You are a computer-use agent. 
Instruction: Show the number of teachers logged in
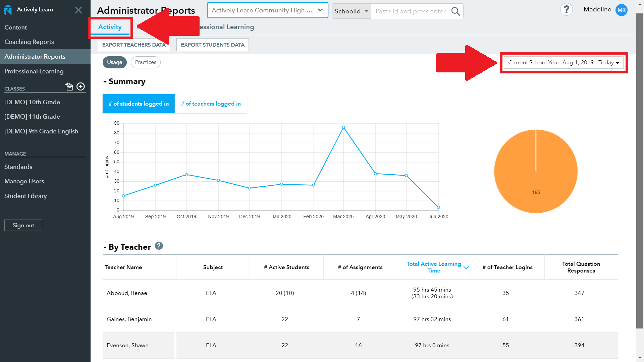click(x=211, y=104)
